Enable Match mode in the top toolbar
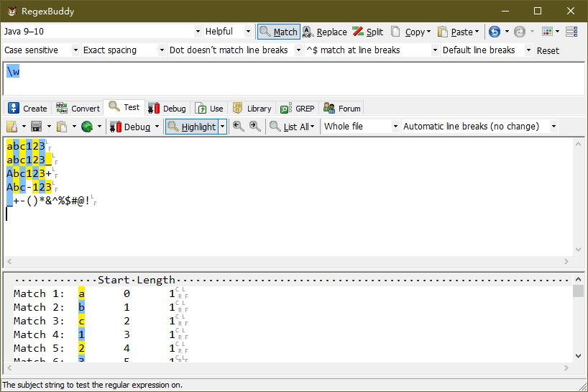The height and width of the screenshot is (392, 588). tap(278, 32)
